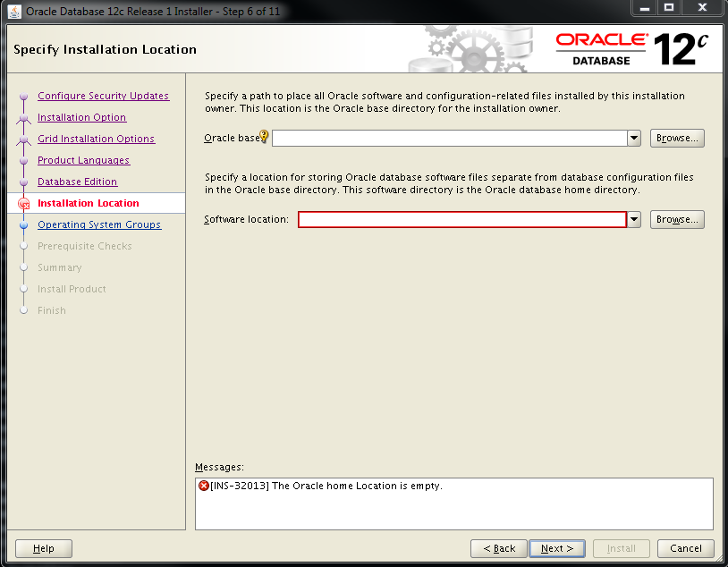Open the Oracle base dropdown arrow
The height and width of the screenshot is (567, 728).
[634, 138]
